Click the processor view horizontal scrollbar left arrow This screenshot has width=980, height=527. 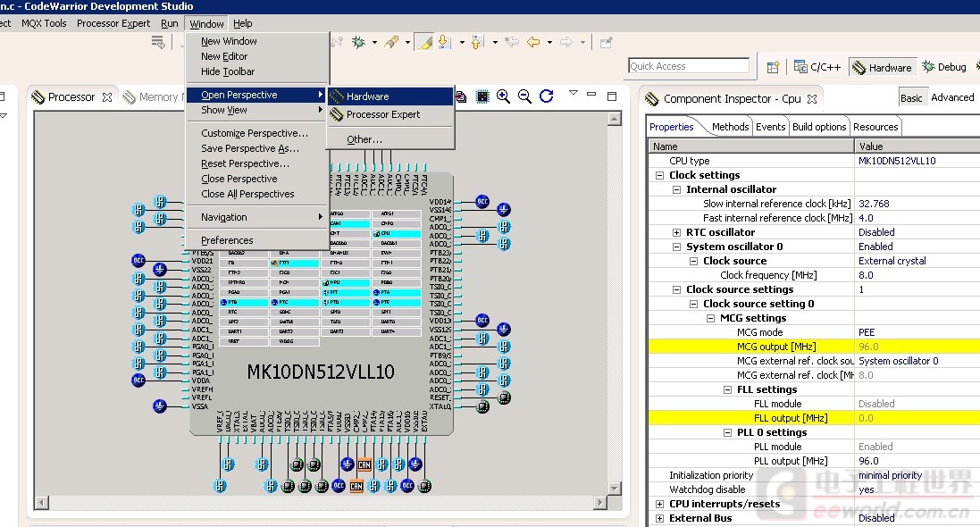(41, 502)
